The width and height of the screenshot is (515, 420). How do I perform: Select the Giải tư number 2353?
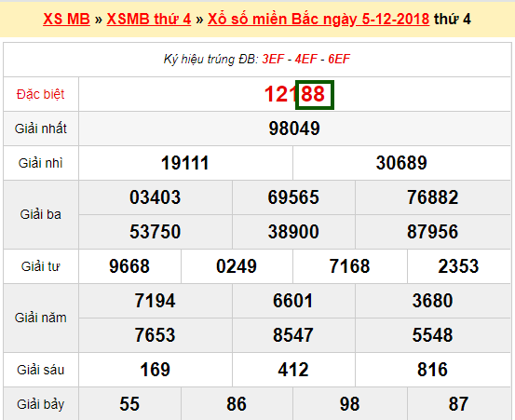coord(458,266)
